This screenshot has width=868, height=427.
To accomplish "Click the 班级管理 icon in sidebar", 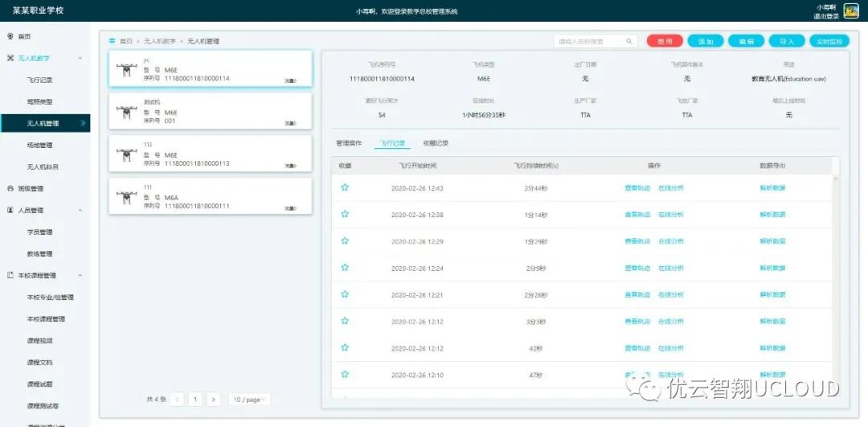I will click(x=10, y=188).
